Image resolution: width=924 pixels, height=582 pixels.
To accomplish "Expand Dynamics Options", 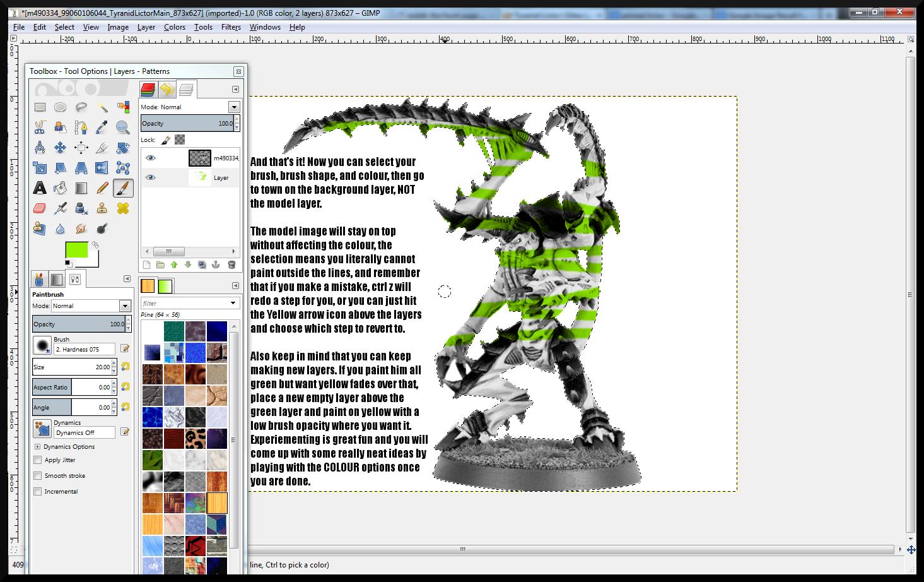I will coord(37,447).
